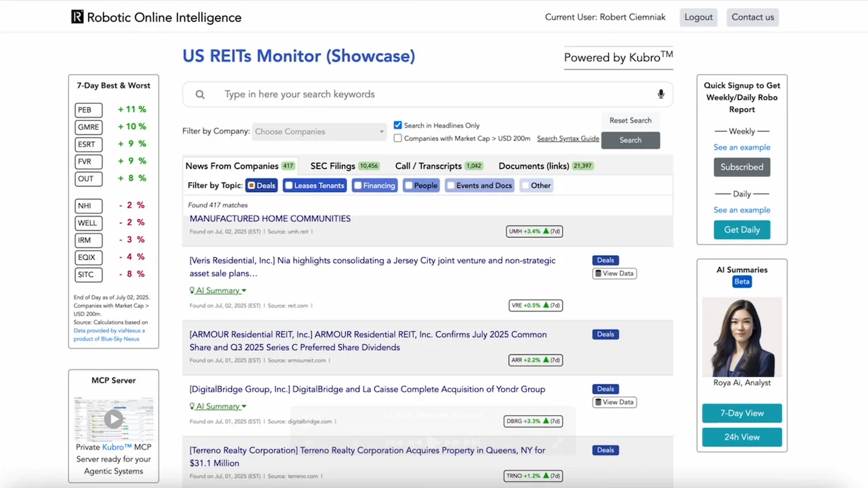Click the Logout button
The image size is (868, 488).
698,17
